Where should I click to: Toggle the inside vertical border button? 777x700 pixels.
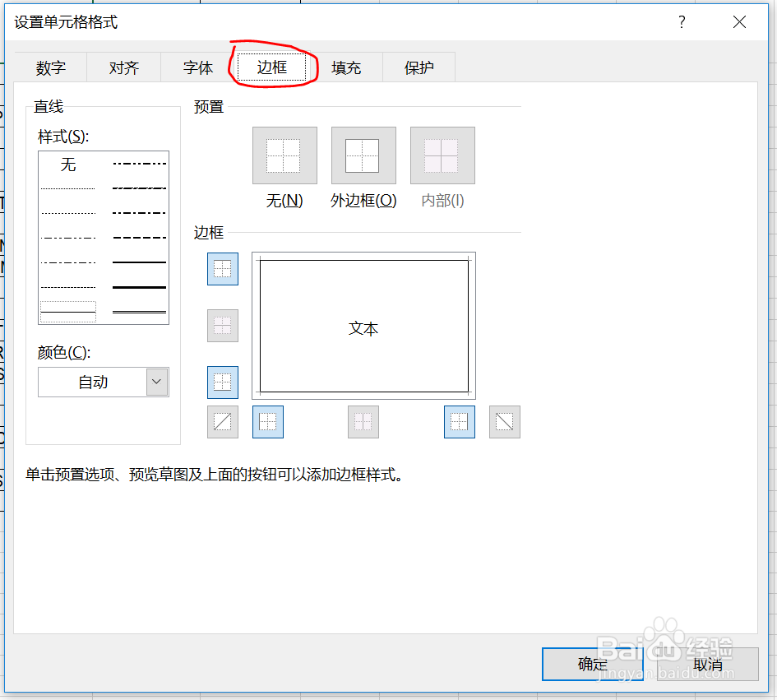point(363,422)
